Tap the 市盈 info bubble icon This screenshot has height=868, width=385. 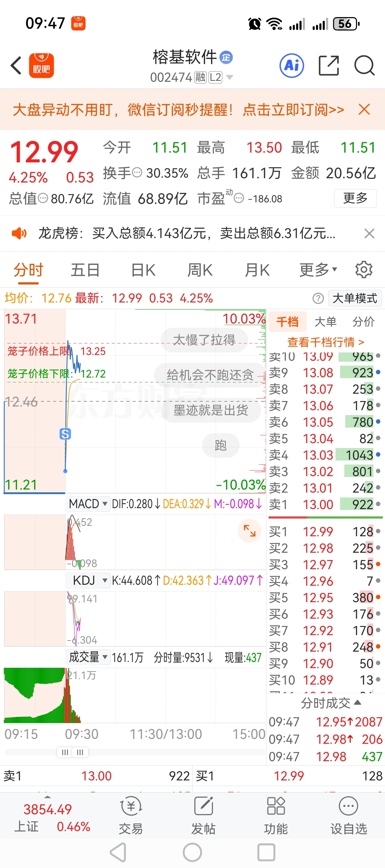click(239, 198)
